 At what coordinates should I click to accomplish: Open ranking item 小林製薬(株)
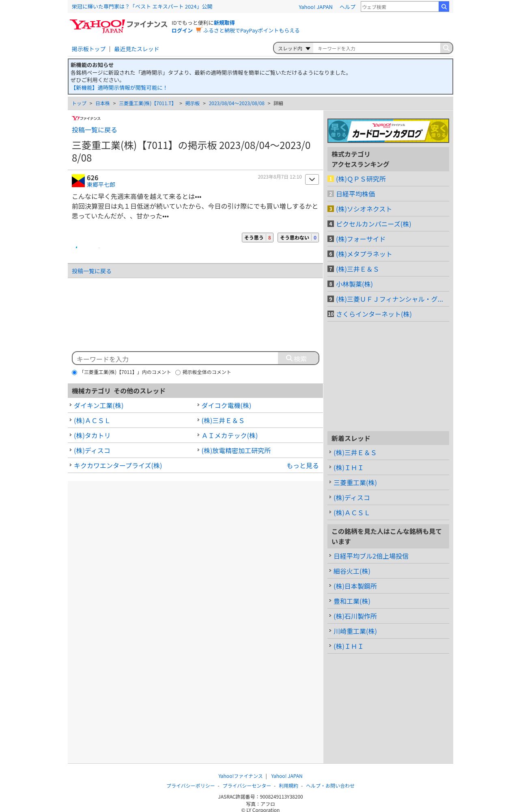(x=354, y=284)
